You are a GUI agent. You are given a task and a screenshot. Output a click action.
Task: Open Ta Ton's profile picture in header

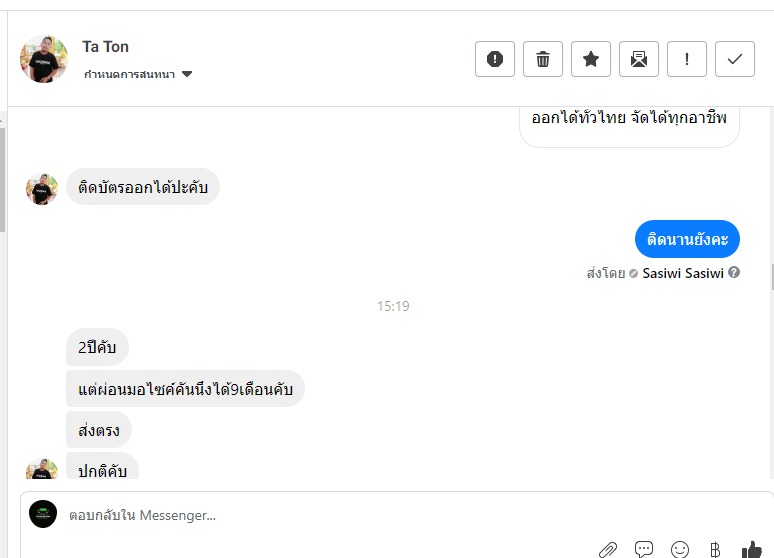click(x=44, y=59)
